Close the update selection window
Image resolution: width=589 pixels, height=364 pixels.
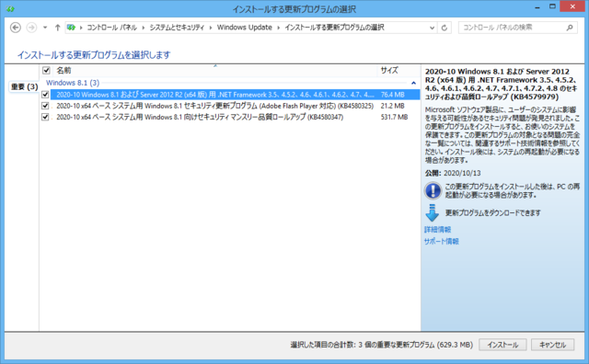(572, 6)
